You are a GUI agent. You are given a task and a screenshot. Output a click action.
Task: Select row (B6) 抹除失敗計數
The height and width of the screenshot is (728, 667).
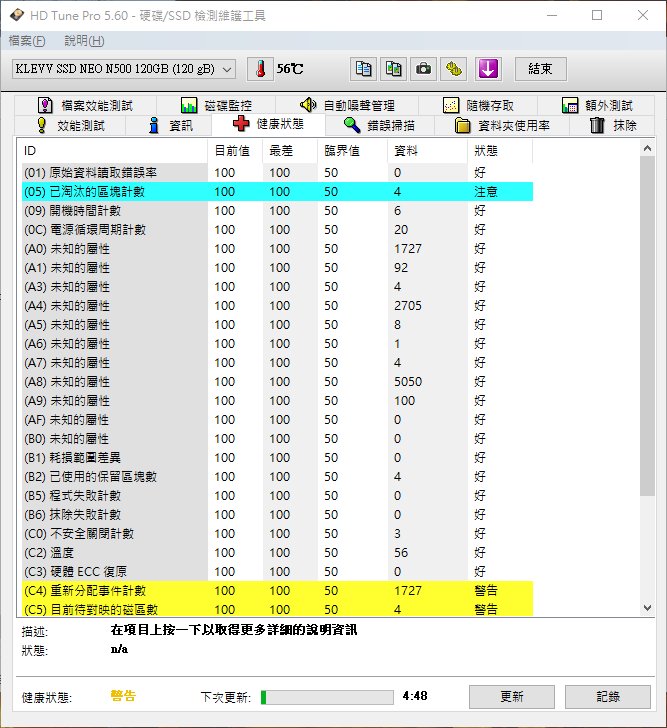[278, 515]
